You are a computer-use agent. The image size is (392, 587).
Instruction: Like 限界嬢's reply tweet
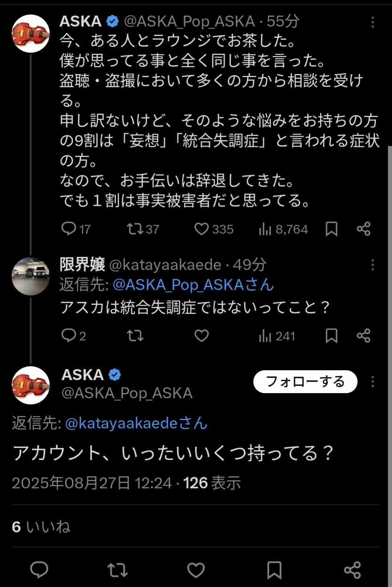pyautogui.click(x=201, y=335)
